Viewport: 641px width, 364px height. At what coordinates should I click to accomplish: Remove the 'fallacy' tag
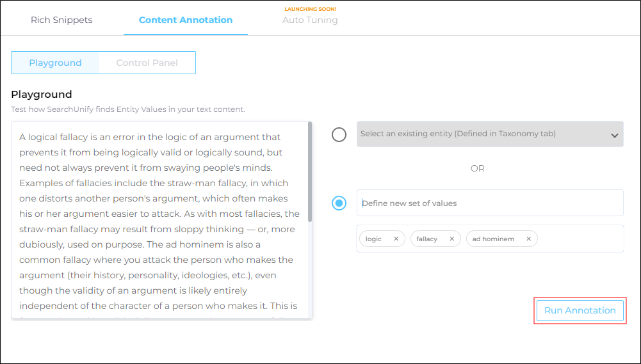[x=451, y=239]
